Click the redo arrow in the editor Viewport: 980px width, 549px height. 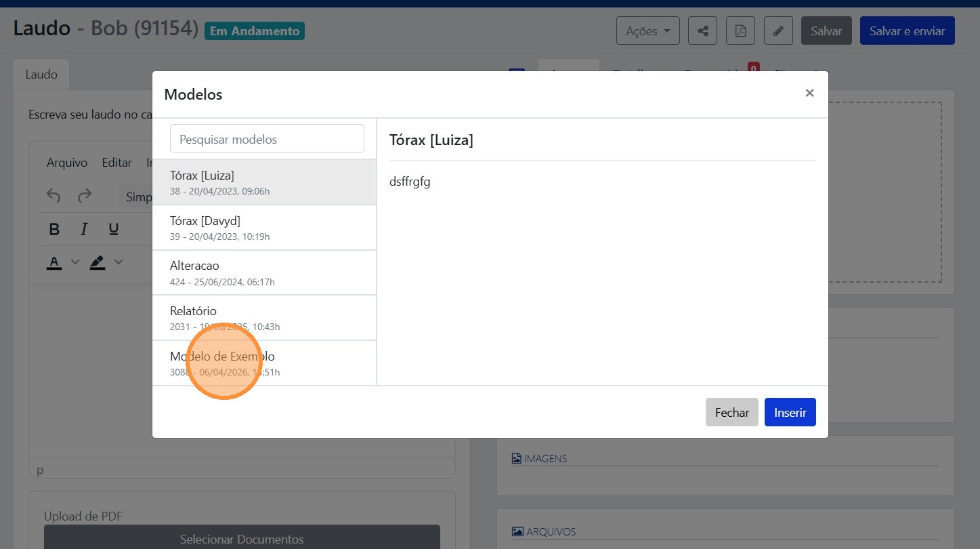tap(85, 197)
